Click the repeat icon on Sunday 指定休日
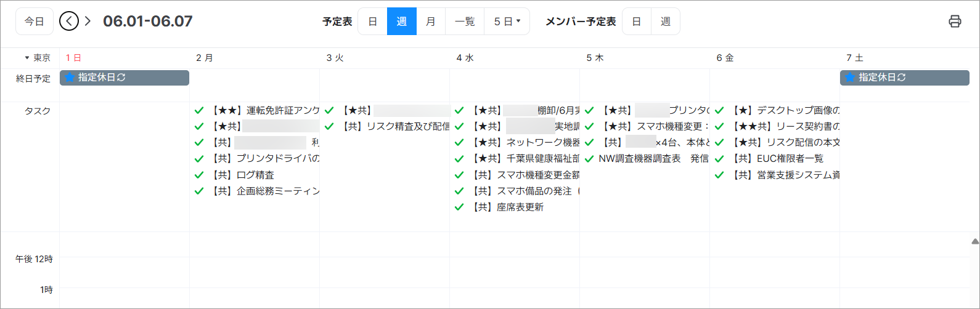The image size is (980, 309). click(121, 78)
